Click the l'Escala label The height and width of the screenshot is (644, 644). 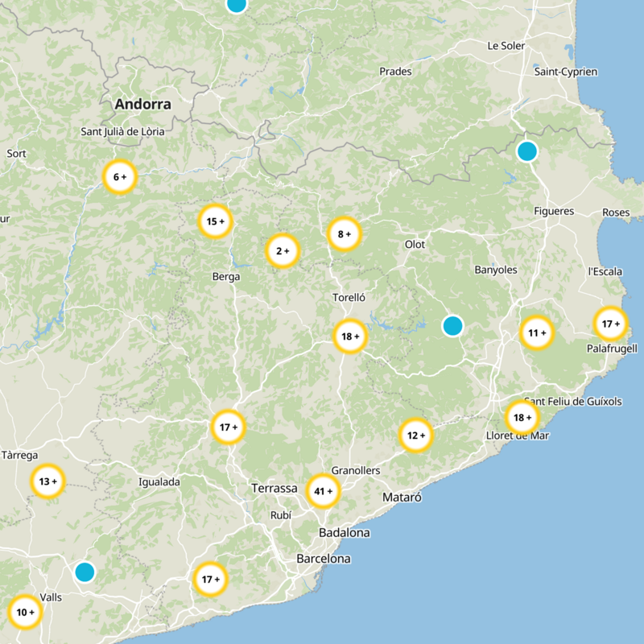coord(605,271)
